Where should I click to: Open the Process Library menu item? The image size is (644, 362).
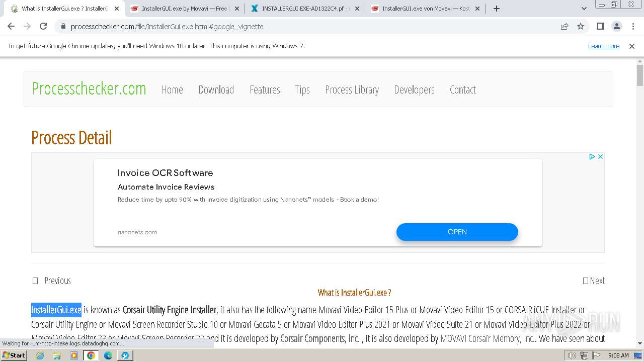coord(352,89)
